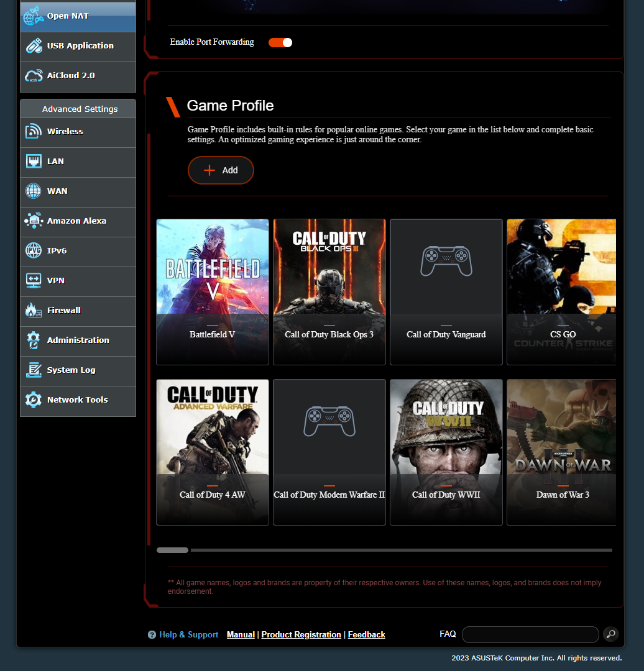The image size is (644, 671).
Task: Select the Call of Duty WWII card
Action: click(446, 452)
